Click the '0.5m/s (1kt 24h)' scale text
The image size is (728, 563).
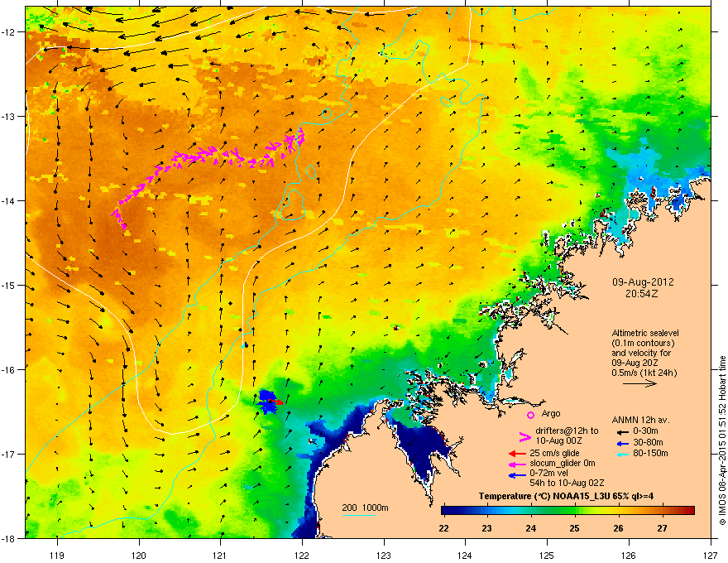pyautogui.click(x=644, y=373)
